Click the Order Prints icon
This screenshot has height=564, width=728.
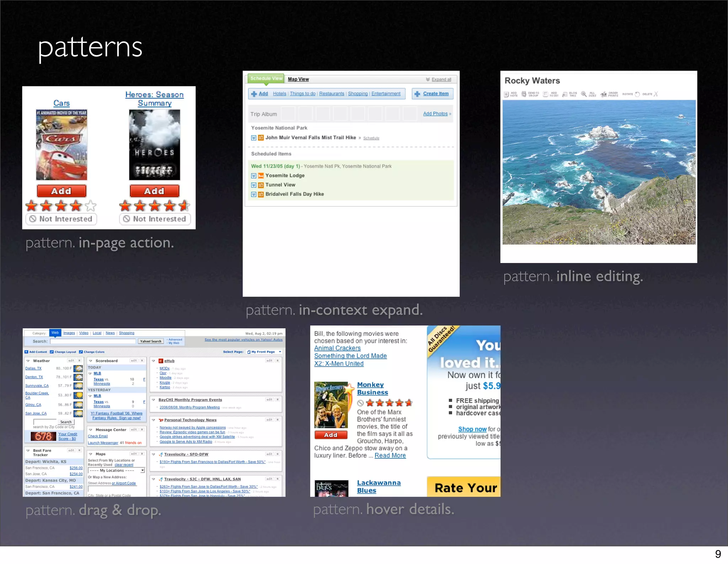[x=604, y=94]
